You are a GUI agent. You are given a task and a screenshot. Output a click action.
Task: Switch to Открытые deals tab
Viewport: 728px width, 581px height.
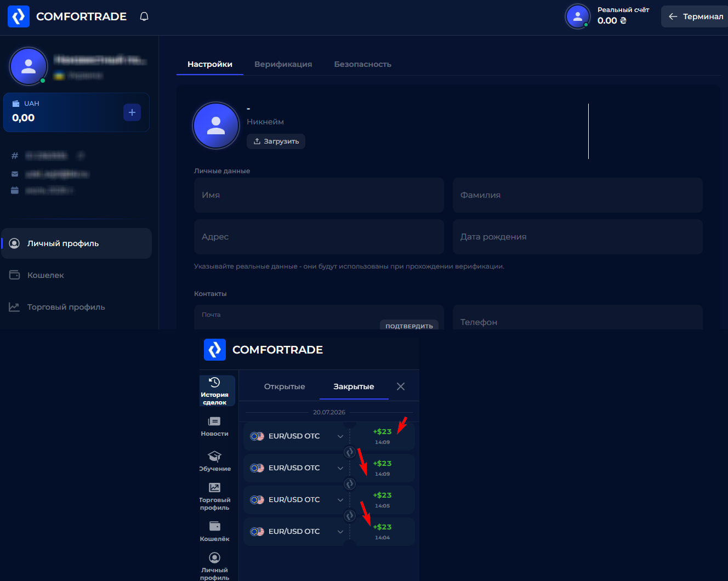285,386
